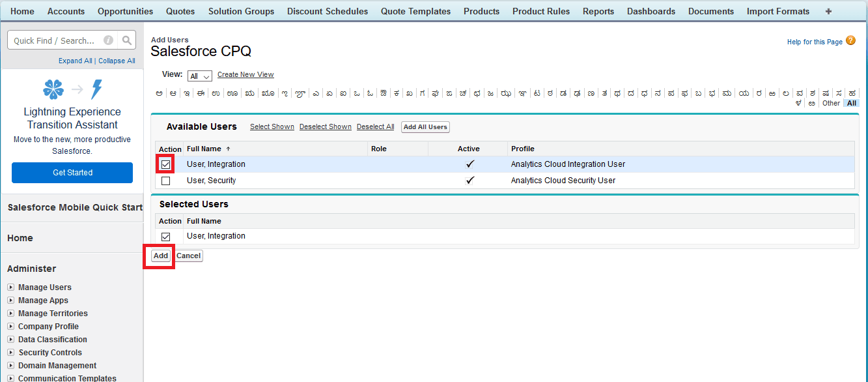
Task: Click the Create New View link
Action: (245, 75)
